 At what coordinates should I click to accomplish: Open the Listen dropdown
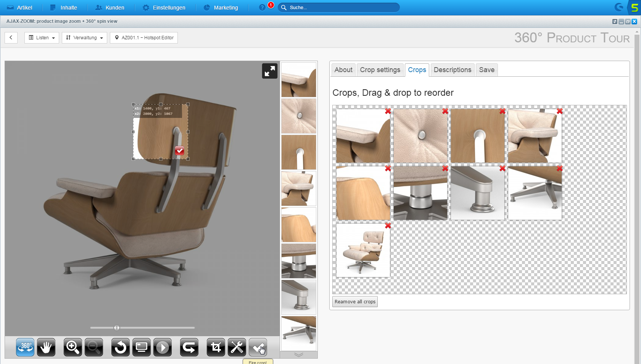[x=42, y=38]
